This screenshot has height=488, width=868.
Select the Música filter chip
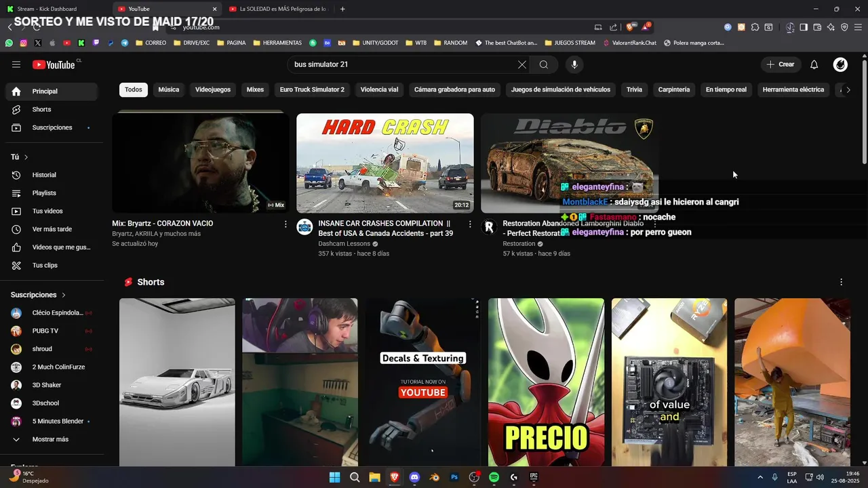(169, 89)
